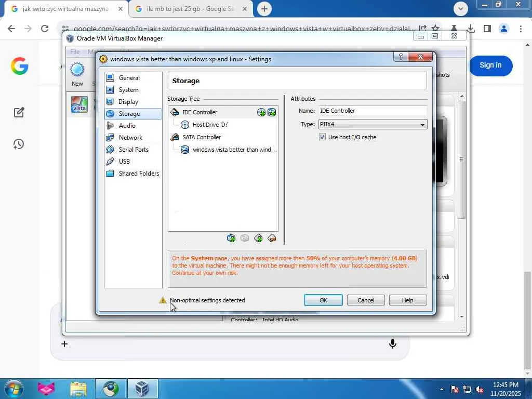Open Help from Settings dialog
Viewport: 532px width, 399px height.
pos(408,300)
